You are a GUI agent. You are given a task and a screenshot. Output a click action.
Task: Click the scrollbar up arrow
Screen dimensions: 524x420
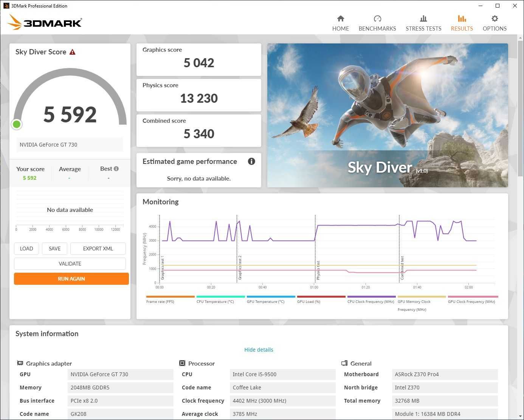(520, 38)
